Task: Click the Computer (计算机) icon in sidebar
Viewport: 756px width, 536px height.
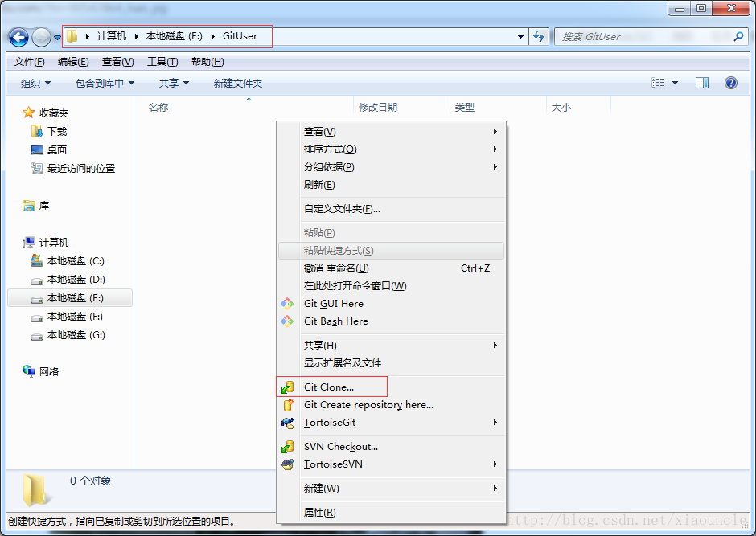Action: (29, 242)
